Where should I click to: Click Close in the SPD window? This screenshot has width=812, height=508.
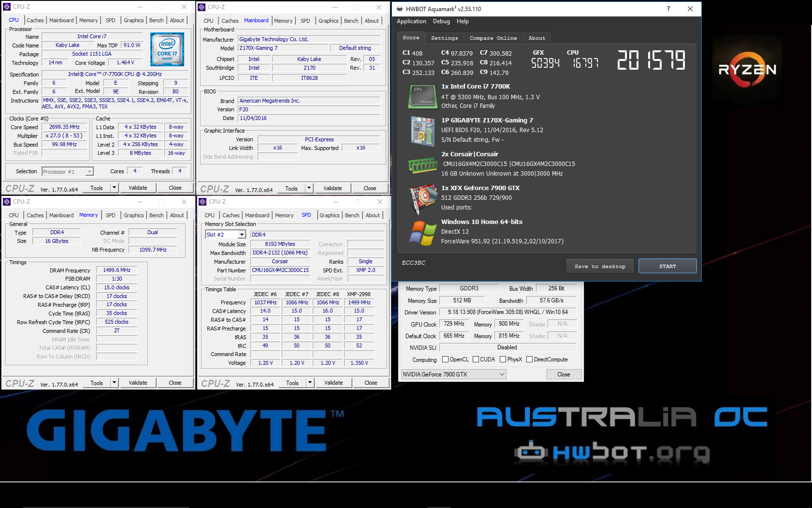(x=371, y=383)
